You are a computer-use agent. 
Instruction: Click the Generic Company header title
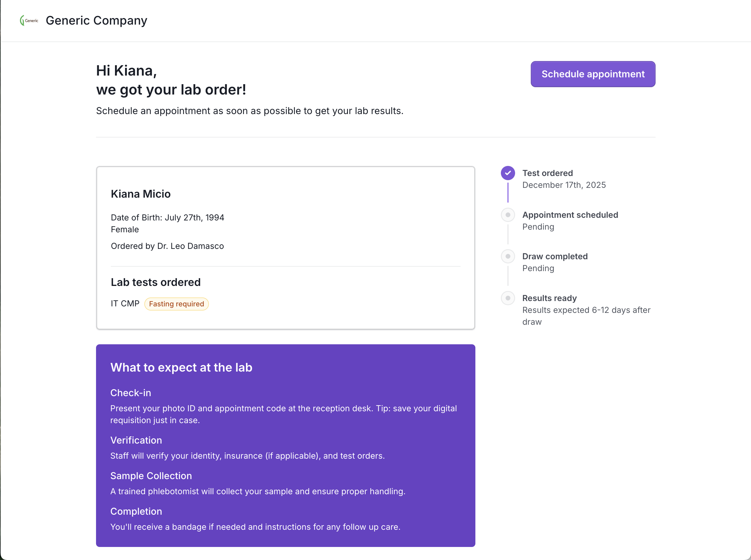click(96, 21)
